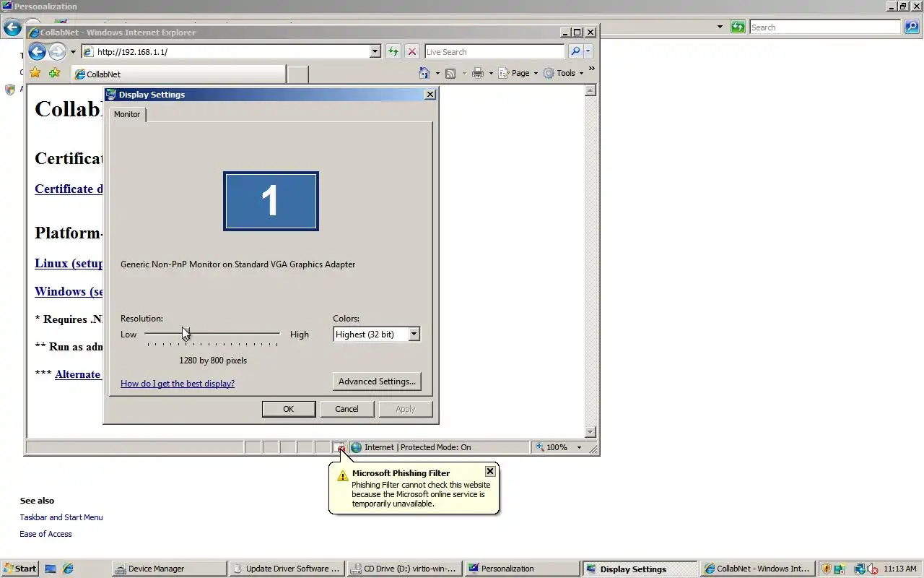This screenshot has width=924, height=578.
Task: Click Windows security shield tray icon
Action: coord(827,569)
